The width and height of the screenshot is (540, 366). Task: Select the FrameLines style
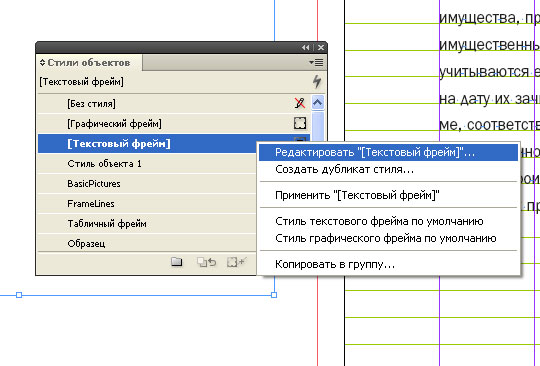coord(147,203)
